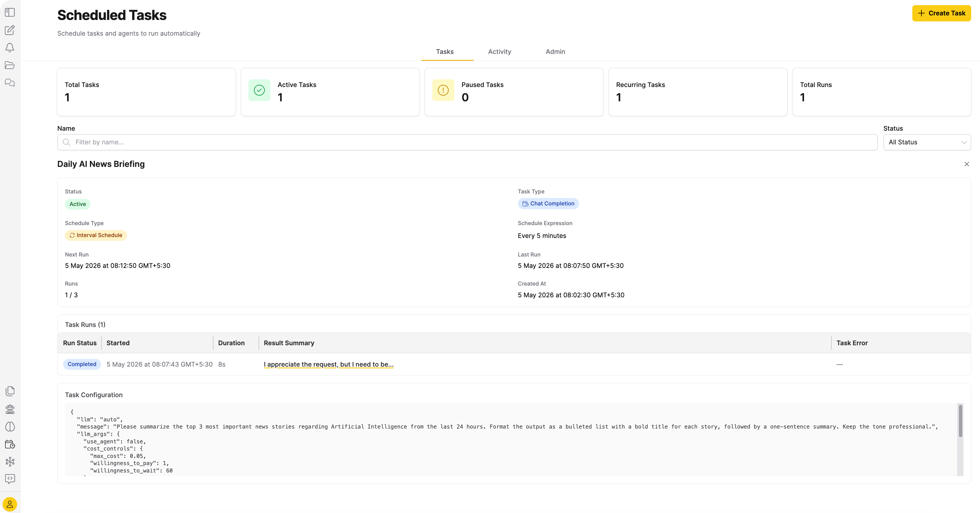The image size is (980, 513).
Task: Select the Total Tasks stat card
Action: point(146,92)
